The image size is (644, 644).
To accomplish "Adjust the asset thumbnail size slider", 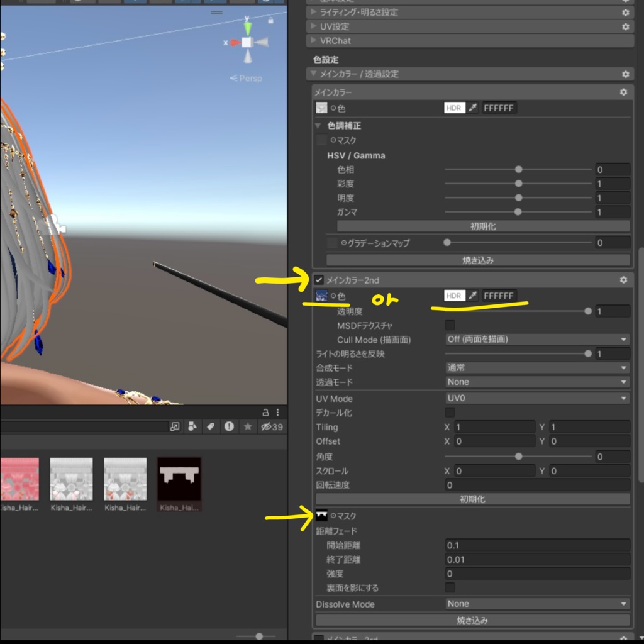I will pyautogui.click(x=258, y=636).
